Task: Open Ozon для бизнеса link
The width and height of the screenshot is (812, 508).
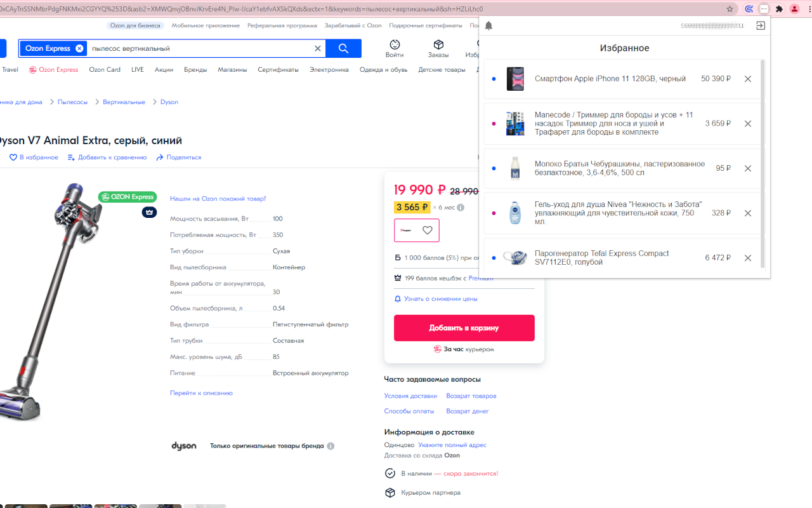Action: 136,25
